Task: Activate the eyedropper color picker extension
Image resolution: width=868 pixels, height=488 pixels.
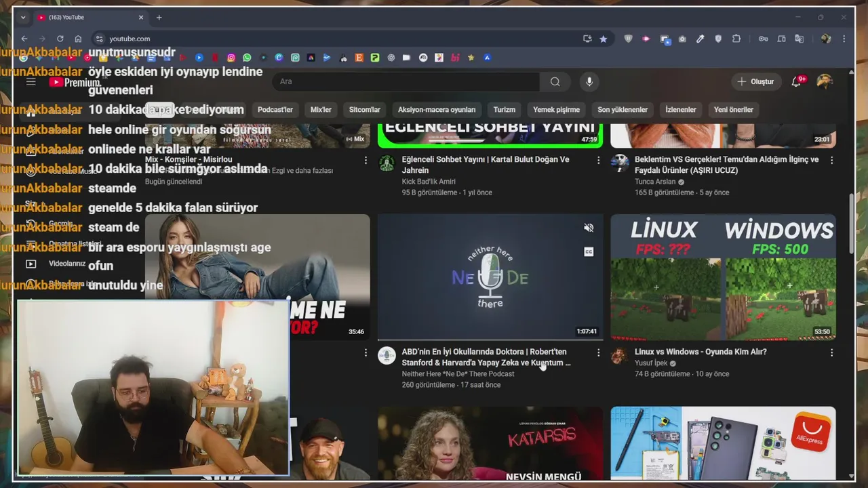Action: 701,39
